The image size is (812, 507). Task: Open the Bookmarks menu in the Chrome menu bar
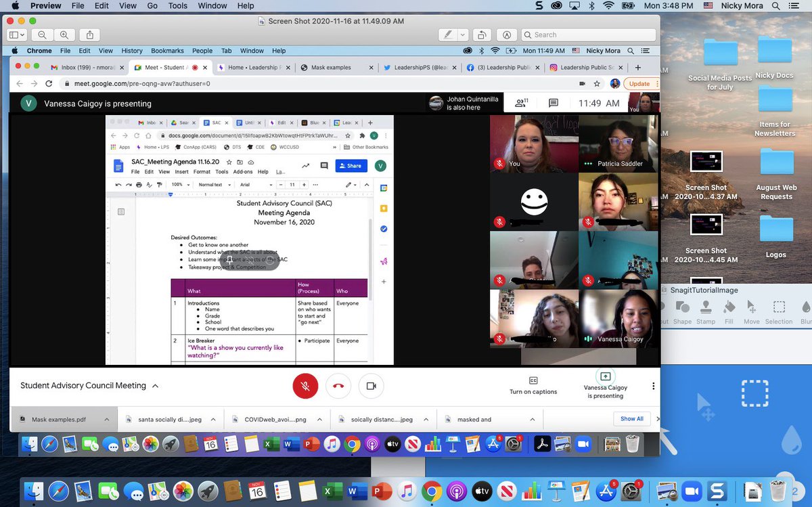coord(167,51)
